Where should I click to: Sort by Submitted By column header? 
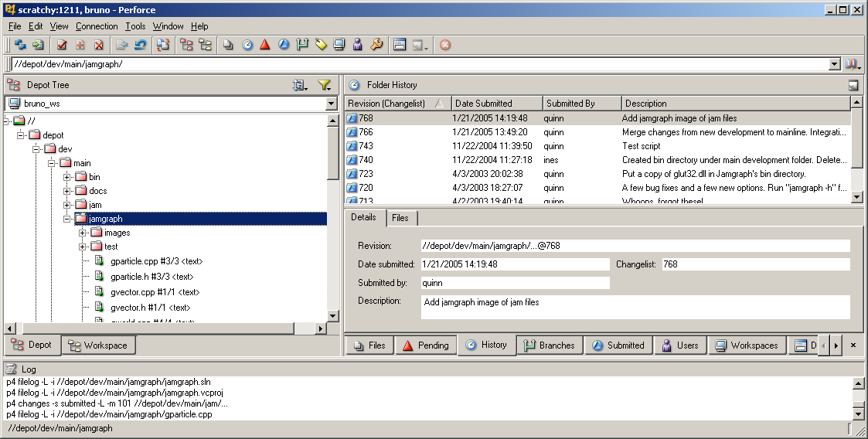[x=582, y=103]
